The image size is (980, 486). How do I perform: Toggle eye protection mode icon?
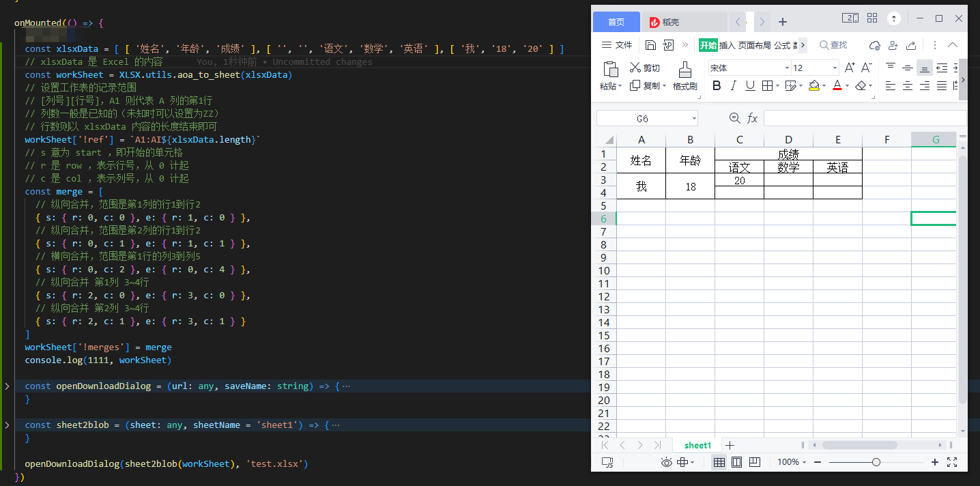667,462
